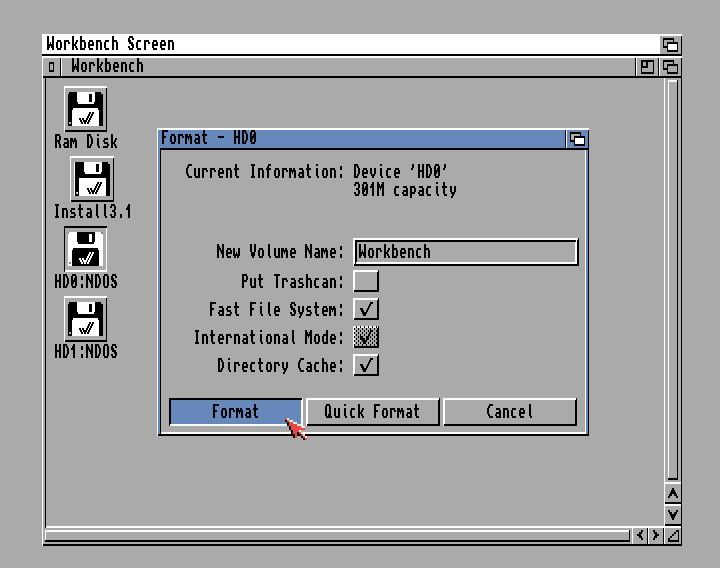Click the Workbench window zoom gadget
Screen dimensions: 720x568
point(648,67)
